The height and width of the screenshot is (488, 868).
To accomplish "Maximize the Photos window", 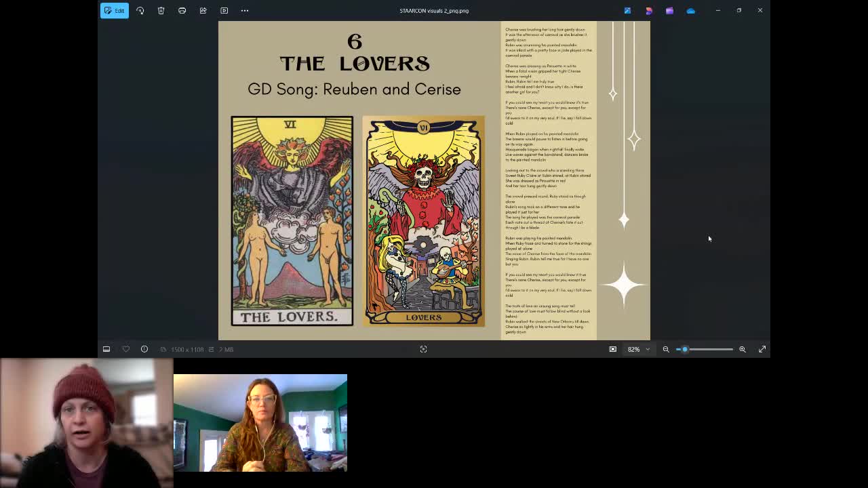I will [738, 10].
